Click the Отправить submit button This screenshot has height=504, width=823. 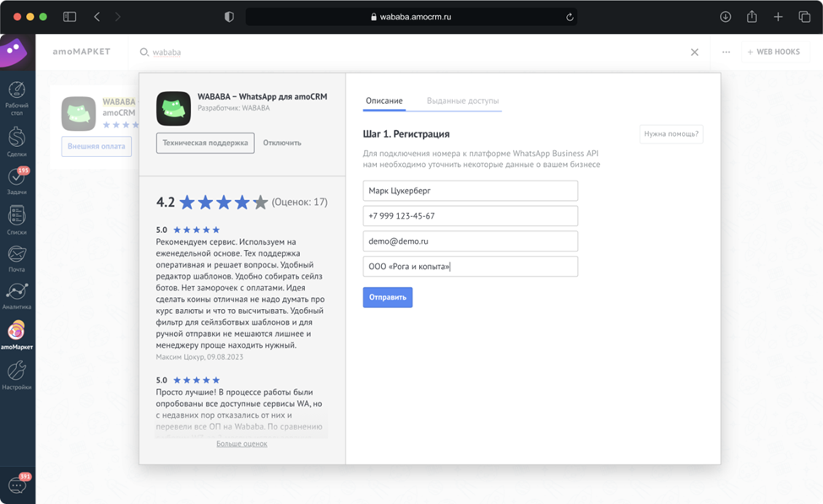click(387, 297)
